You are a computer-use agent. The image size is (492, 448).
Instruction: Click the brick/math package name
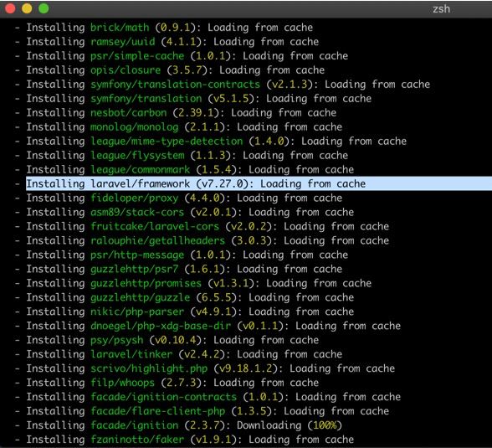(120, 28)
